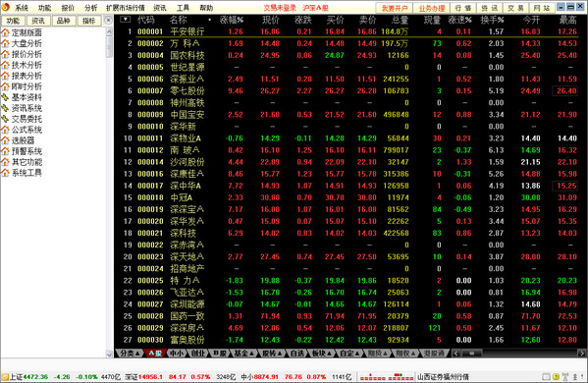Open the 分析 menu

(90, 8)
